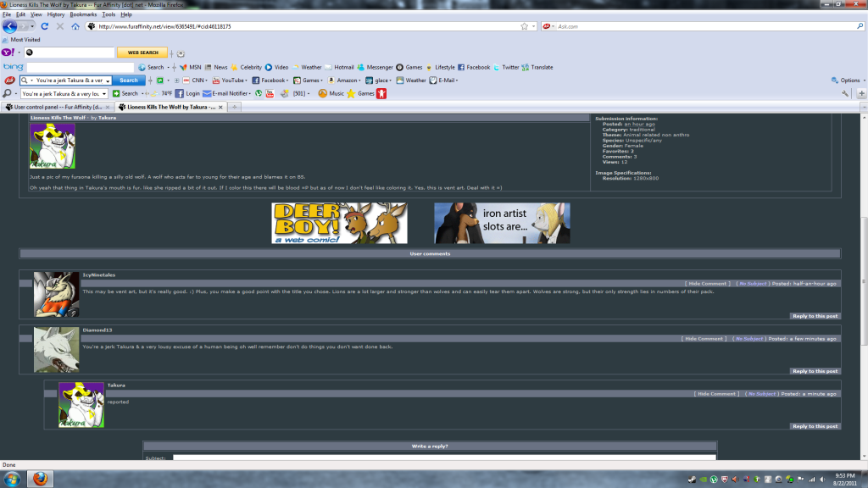Click in the Bing search input field
868x488 pixels.
81,67
